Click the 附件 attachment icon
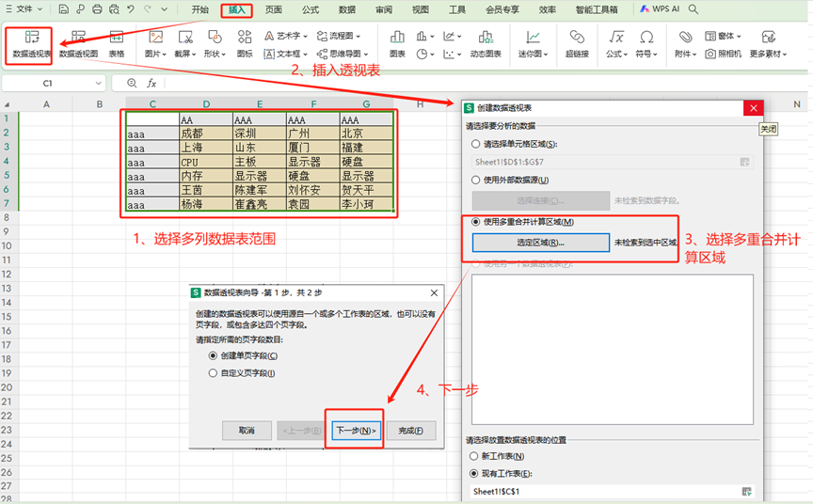Screen dimensions: 813x504 pos(685,38)
